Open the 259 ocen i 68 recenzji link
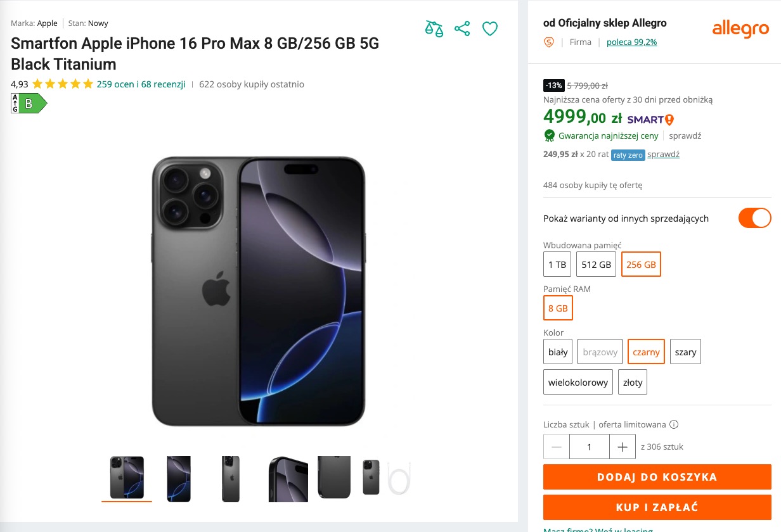Viewport: 781px width, 532px height. 141,84
